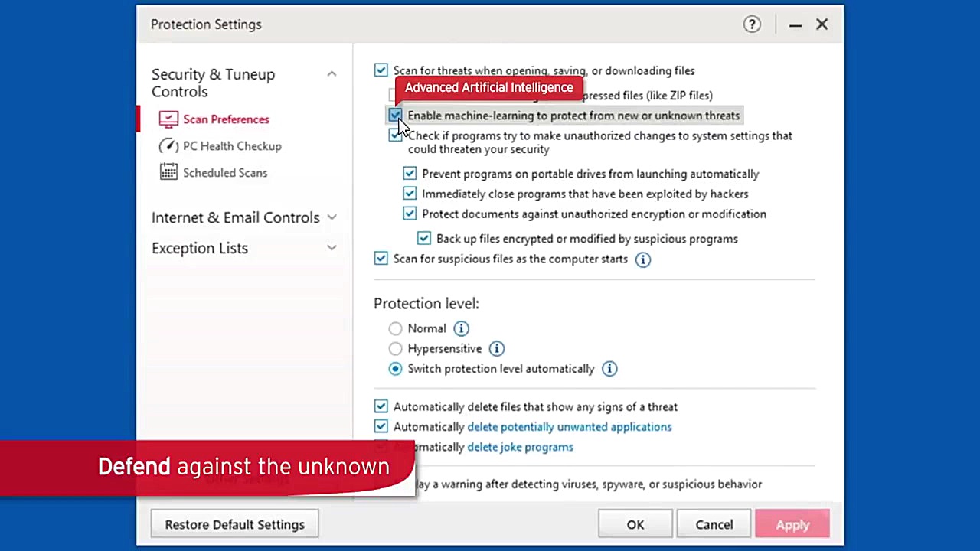Toggle automatically delete potentially unwanted applications checkbox
This screenshot has width=980, height=551.
(381, 426)
